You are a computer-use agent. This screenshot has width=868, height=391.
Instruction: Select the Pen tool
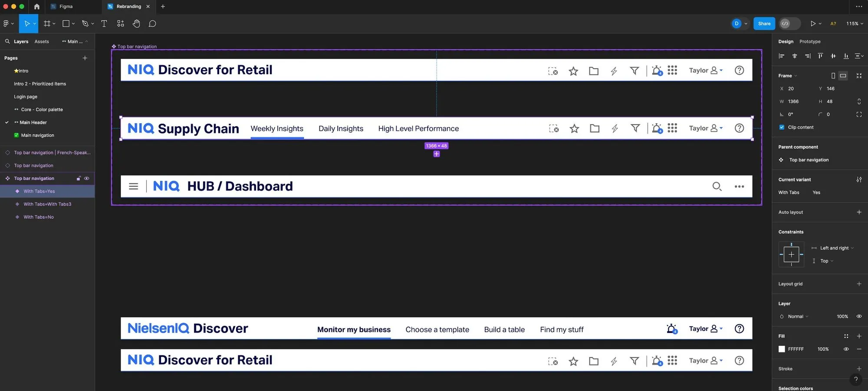(85, 23)
